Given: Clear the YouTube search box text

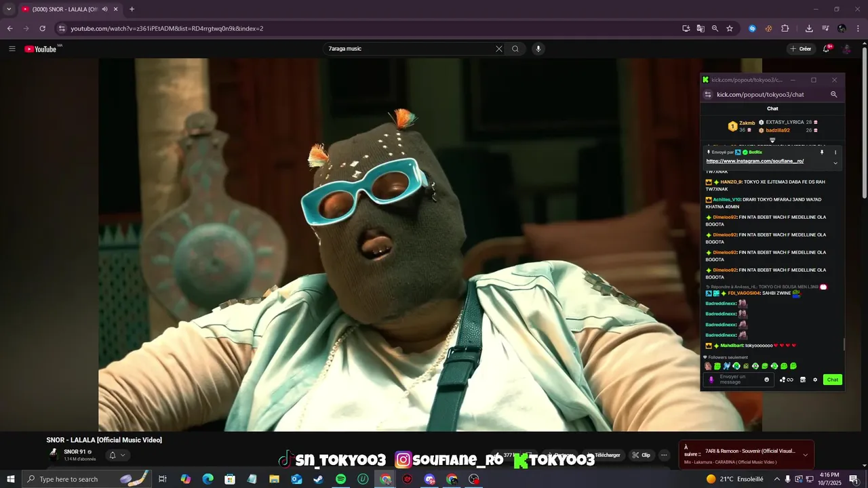Looking at the screenshot, I should 499,49.
